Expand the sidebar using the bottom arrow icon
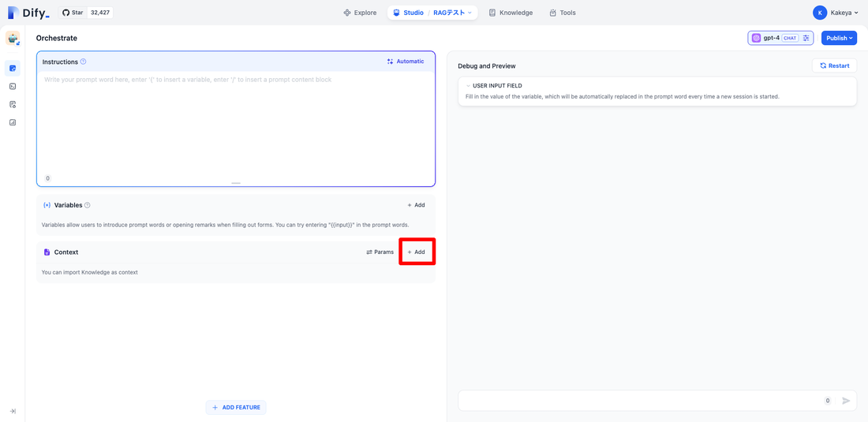868x422 pixels. pos(13,411)
